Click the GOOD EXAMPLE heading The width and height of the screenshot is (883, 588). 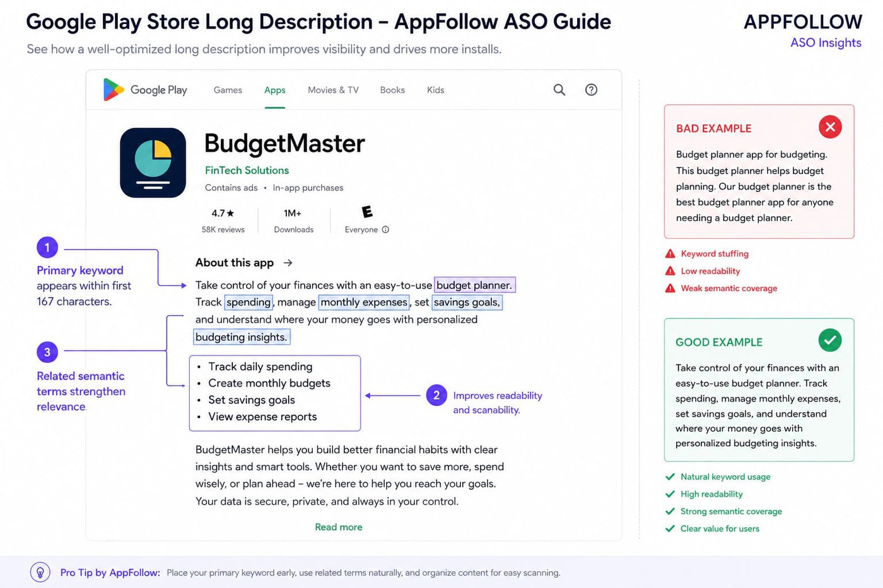pyautogui.click(x=719, y=342)
